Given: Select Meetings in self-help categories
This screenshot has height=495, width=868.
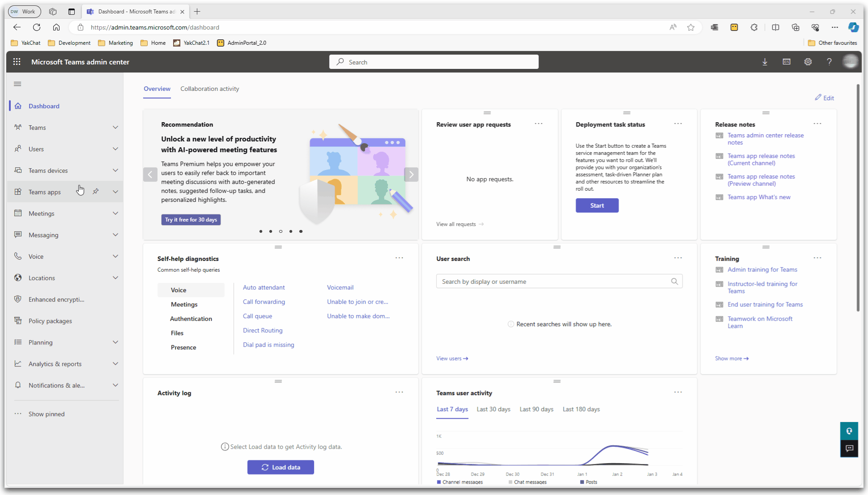Looking at the screenshot, I should point(184,304).
